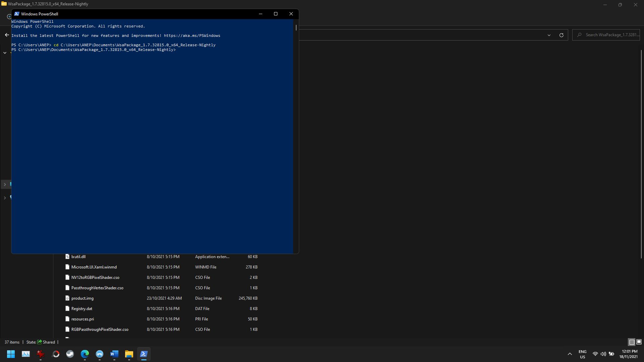The image size is (644, 362).
Task: Switch to details view in the status bar
Action: coord(632,342)
